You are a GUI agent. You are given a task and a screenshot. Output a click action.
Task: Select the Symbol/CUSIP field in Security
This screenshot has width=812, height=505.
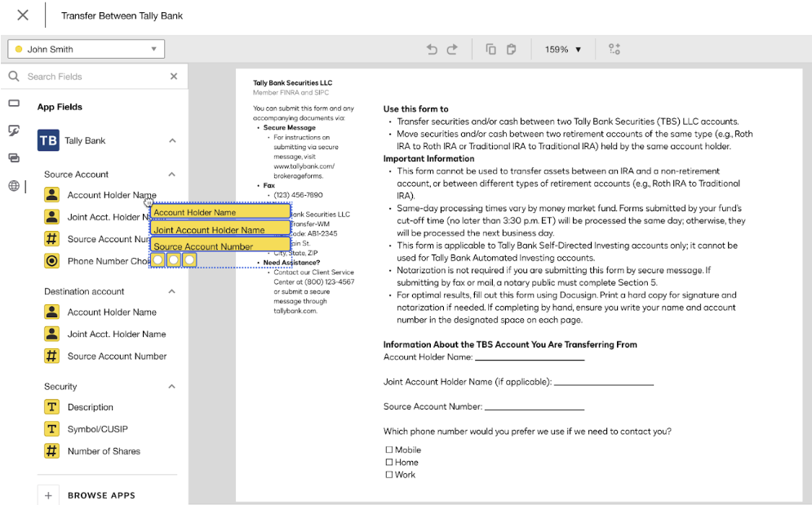click(97, 429)
